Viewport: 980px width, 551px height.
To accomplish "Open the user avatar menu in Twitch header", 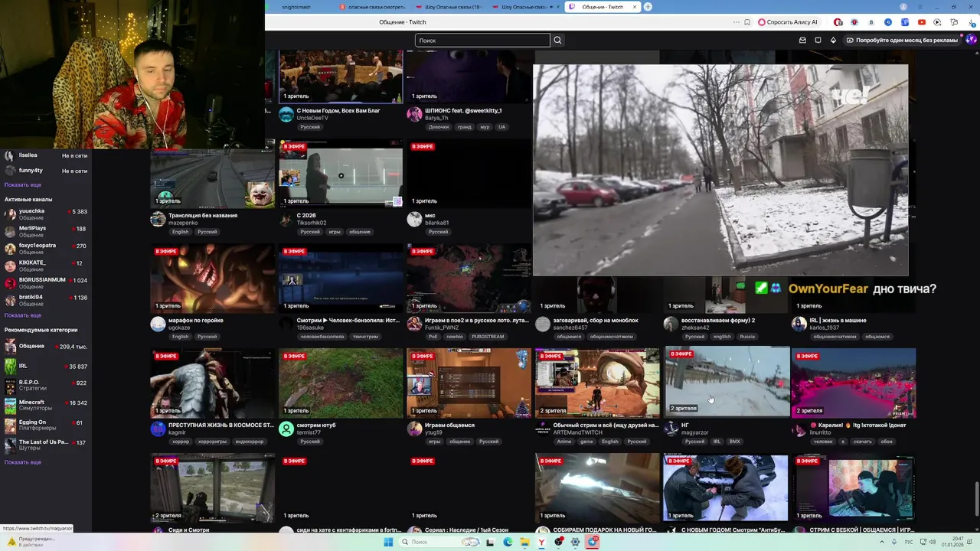I will click(x=971, y=40).
